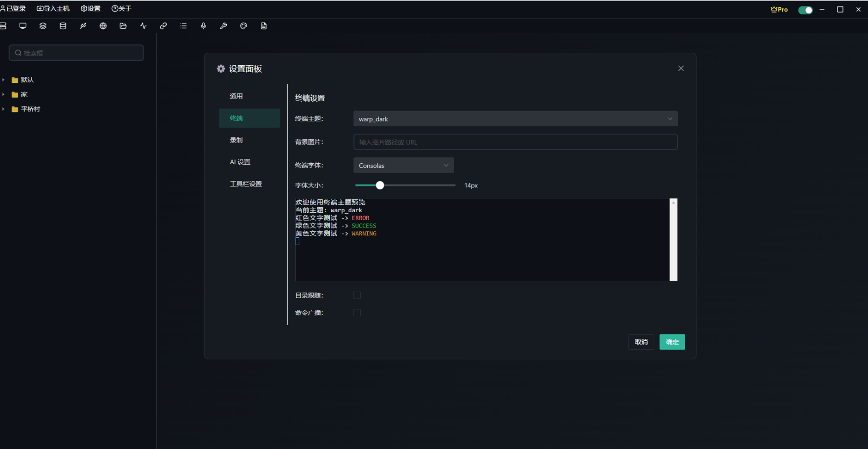Image resolution: width=868 pixels, height=449 pixels.
Task: Toggle the green switch beside Pro
Action: click(x=805, y=10)
